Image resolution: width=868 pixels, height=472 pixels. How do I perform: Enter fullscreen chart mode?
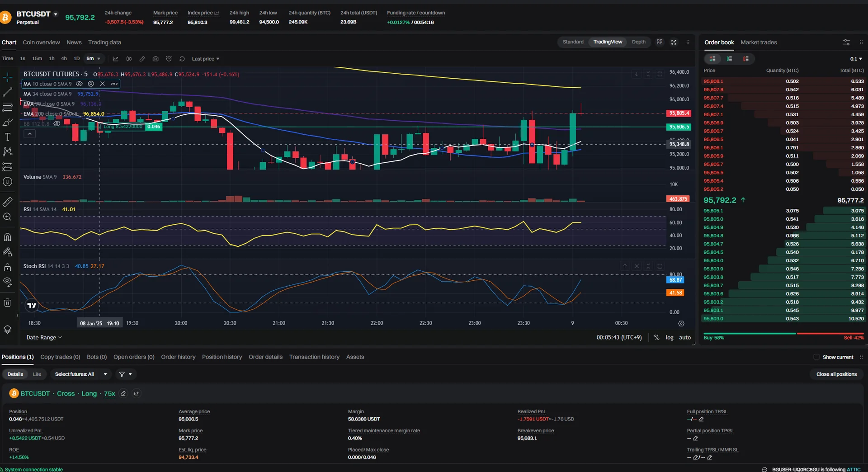pos(674,42)
